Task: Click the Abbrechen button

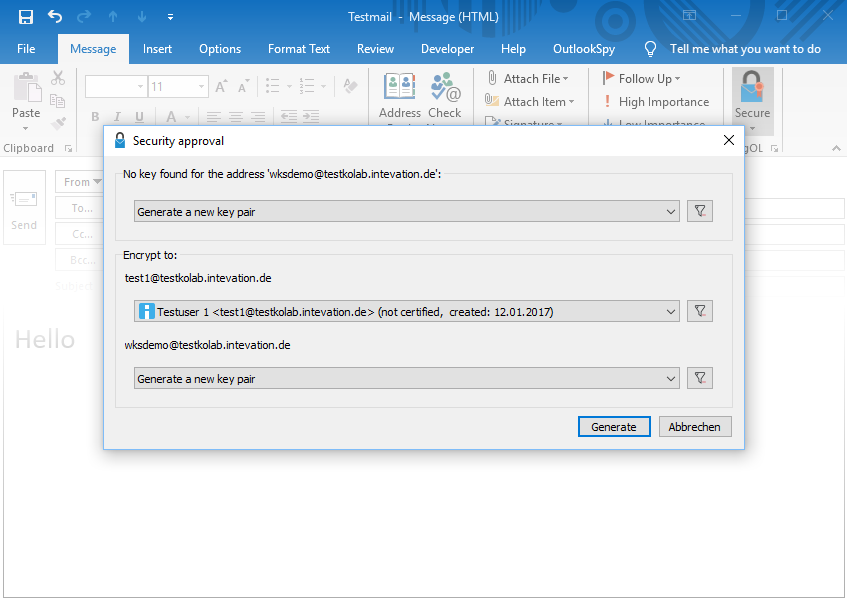Action: pos(695,426)
